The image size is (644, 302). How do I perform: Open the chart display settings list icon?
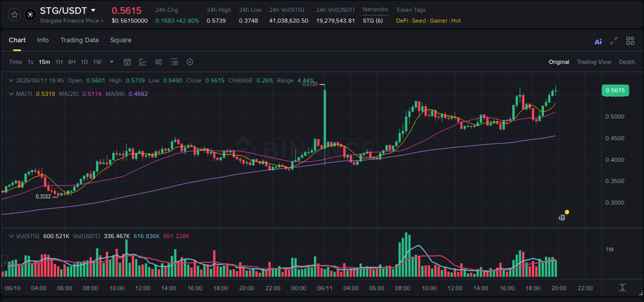(x=174, y=62)
